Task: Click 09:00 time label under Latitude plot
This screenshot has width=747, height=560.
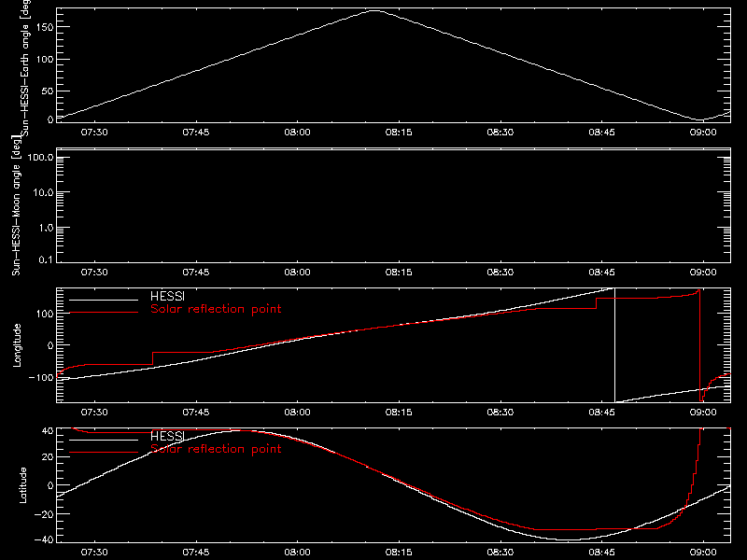Action: coord(703,553)
